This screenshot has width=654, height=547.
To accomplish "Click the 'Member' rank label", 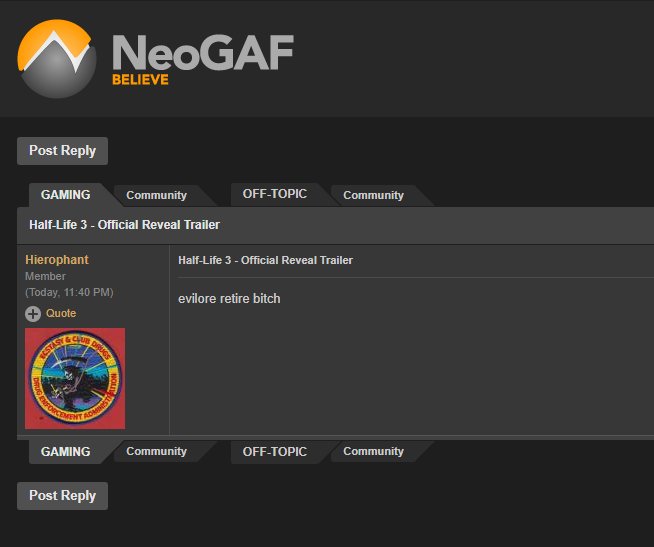I will (x=45, y=276).
